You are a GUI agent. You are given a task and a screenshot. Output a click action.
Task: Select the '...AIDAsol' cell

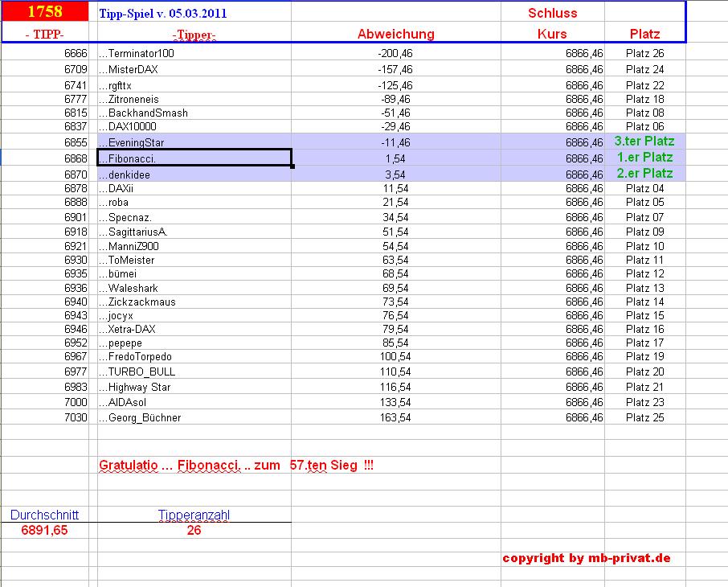point(194,402)
